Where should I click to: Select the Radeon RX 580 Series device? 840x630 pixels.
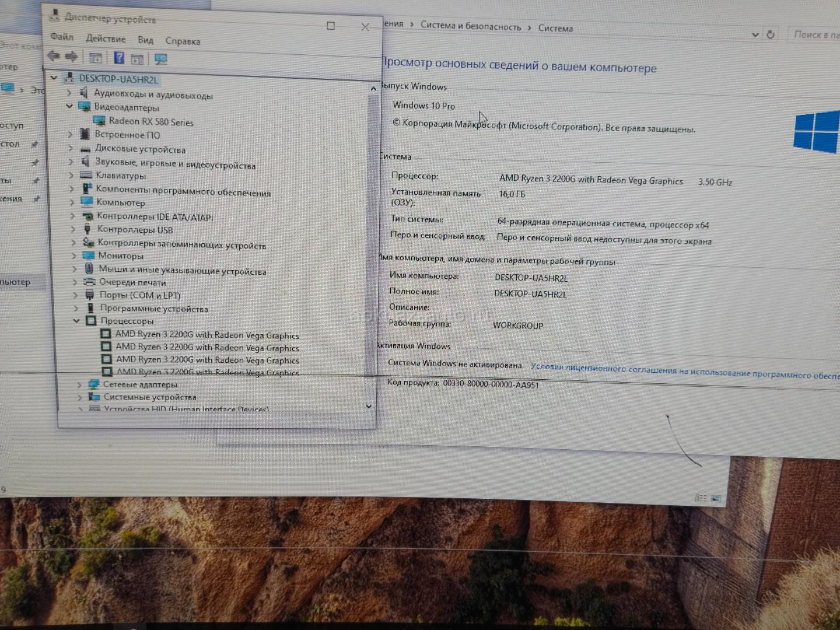150,122
